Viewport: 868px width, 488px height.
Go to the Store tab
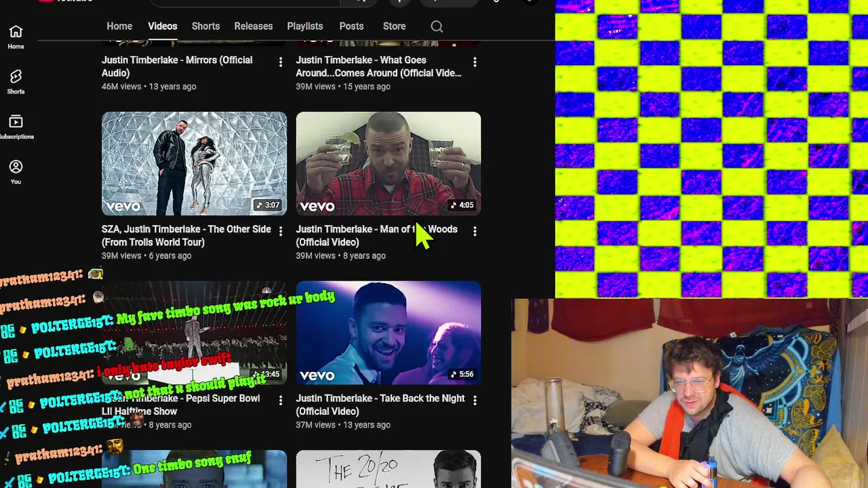click(394, 26)
